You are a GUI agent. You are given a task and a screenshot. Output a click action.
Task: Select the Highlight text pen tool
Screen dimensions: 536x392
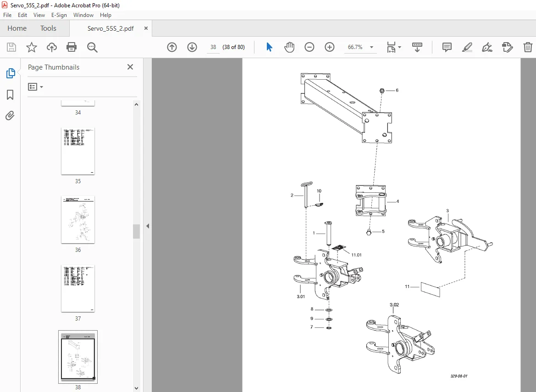point(467,47)
